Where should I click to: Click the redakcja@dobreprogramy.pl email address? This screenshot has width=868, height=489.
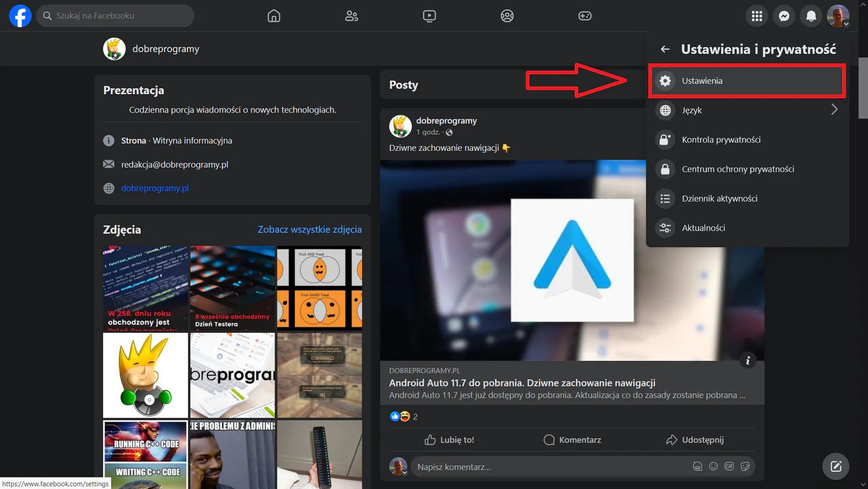175,164
